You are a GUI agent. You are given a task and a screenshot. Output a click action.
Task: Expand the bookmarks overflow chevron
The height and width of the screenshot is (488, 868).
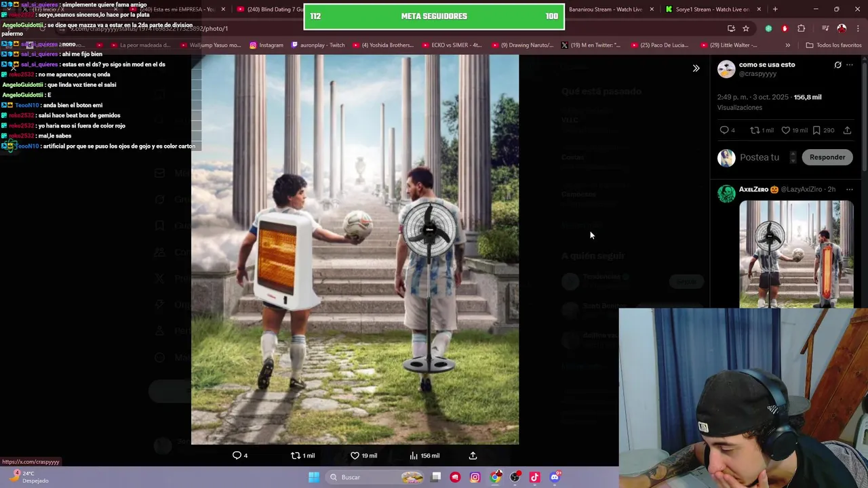(787, 45)
